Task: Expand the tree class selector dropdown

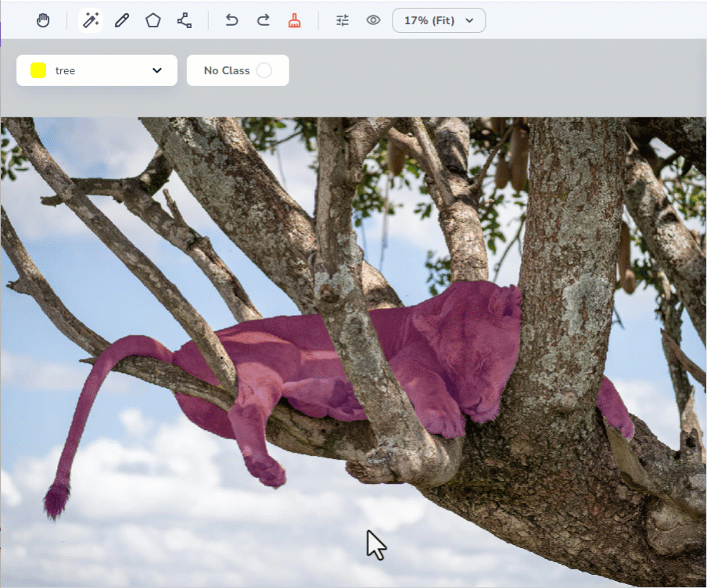Action: [97, 70]
